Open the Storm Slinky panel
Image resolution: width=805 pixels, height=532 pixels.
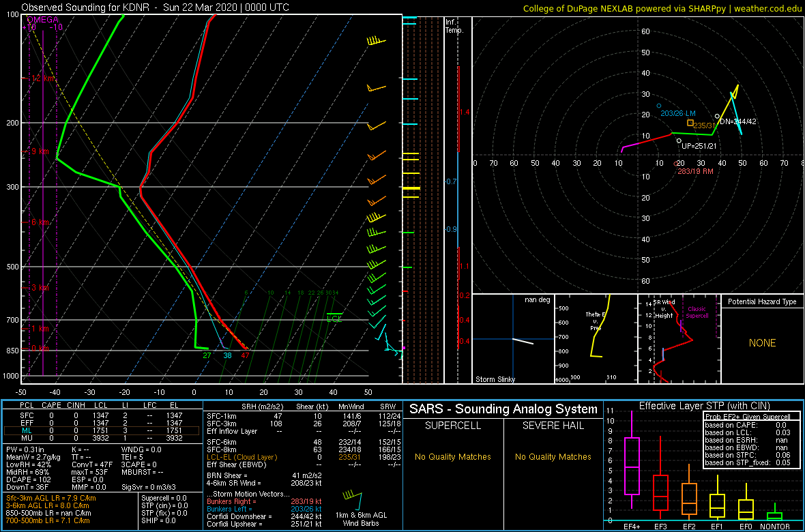point(513,339)
